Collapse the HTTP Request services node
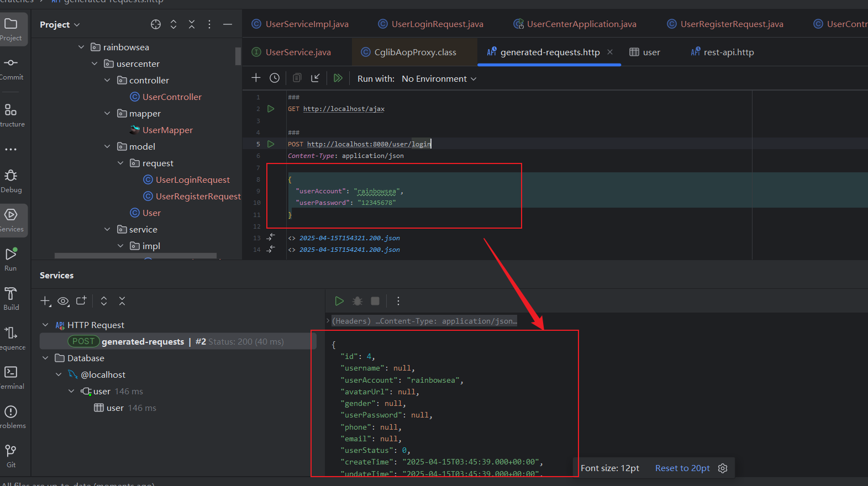Image resolution: width=868 pixels, height=486 pixels. [45, 325]
